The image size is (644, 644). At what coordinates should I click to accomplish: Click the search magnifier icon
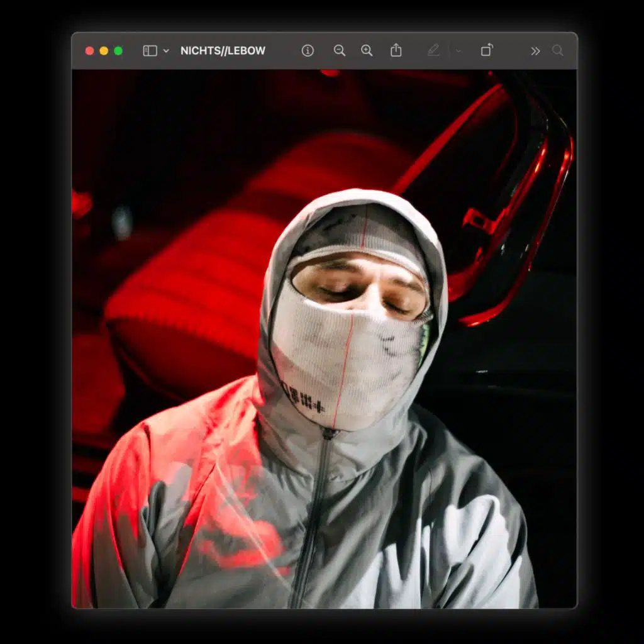click(558, 51)
